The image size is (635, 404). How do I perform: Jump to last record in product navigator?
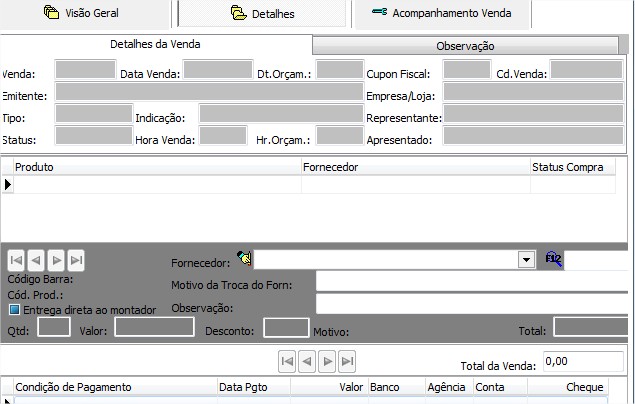click(76, 260)
